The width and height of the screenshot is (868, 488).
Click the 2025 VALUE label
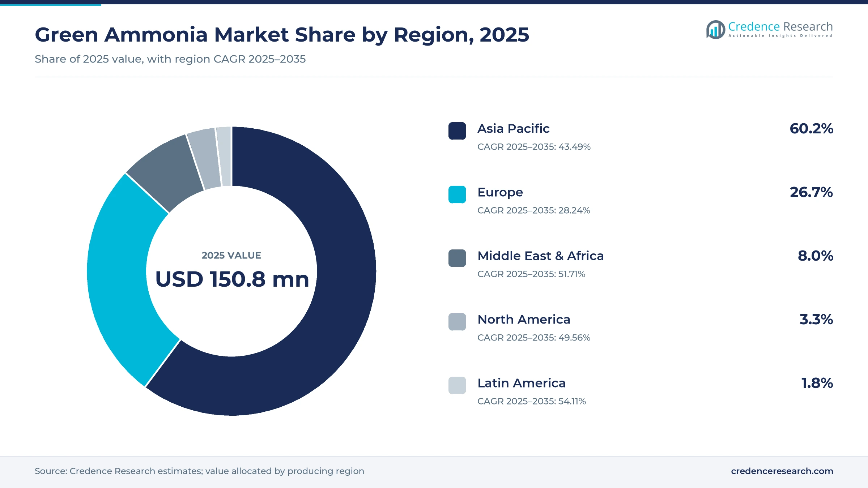[x=231, y=255]
